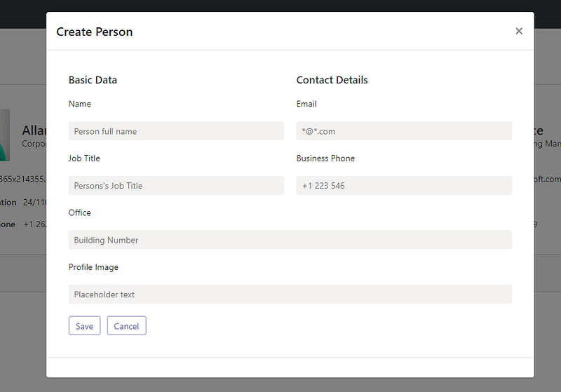Viewport: 561px width, 392px height.
Task: Click the Create Person title
Action: 95,32
